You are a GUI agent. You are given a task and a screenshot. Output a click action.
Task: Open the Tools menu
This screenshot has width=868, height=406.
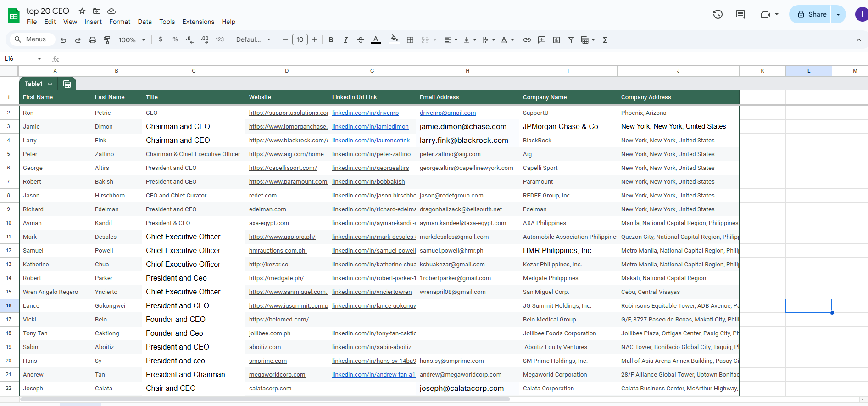(167, 22)
